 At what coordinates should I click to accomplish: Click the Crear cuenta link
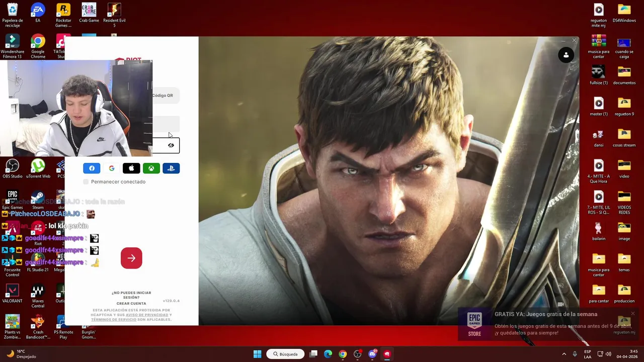131,303
